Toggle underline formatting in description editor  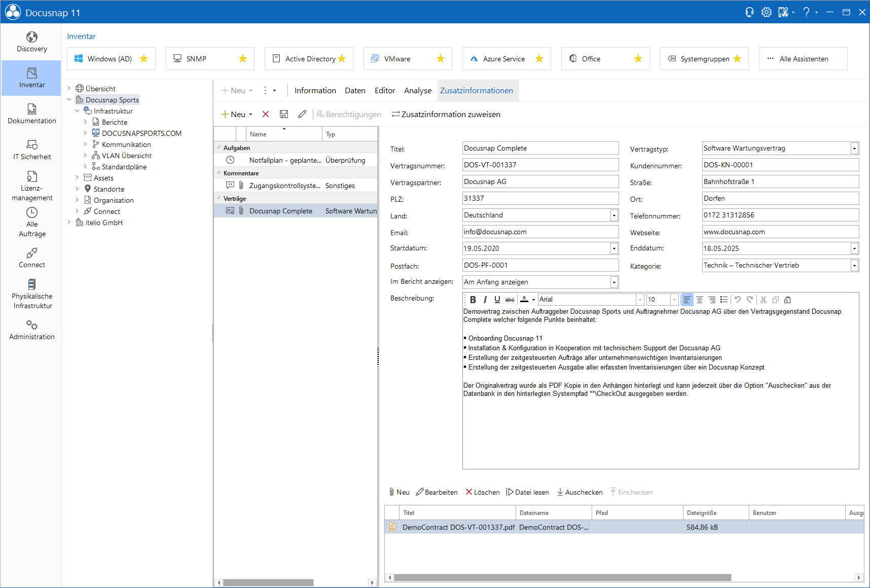click(x=497, y=300)
